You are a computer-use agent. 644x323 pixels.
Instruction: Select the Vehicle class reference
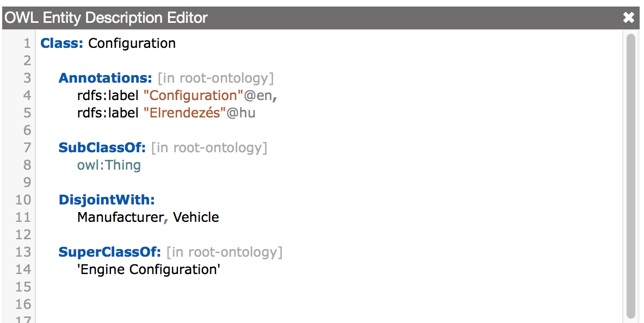[x=196, y=217]
